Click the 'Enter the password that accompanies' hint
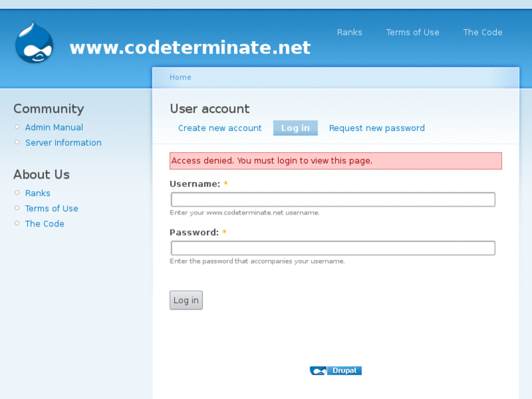Image resolution: width=532 pixels, height=399 pixels. [257, 261]
